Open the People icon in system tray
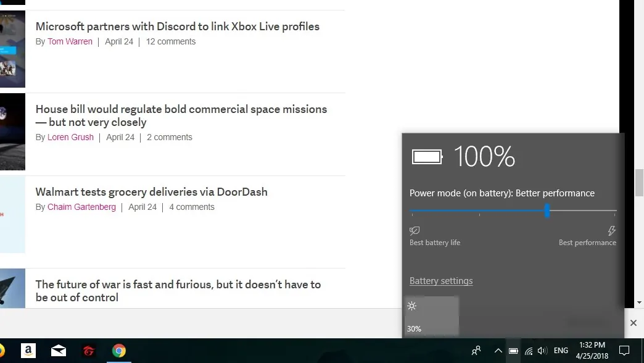This screenshot has width=644, height=363. 476,351
